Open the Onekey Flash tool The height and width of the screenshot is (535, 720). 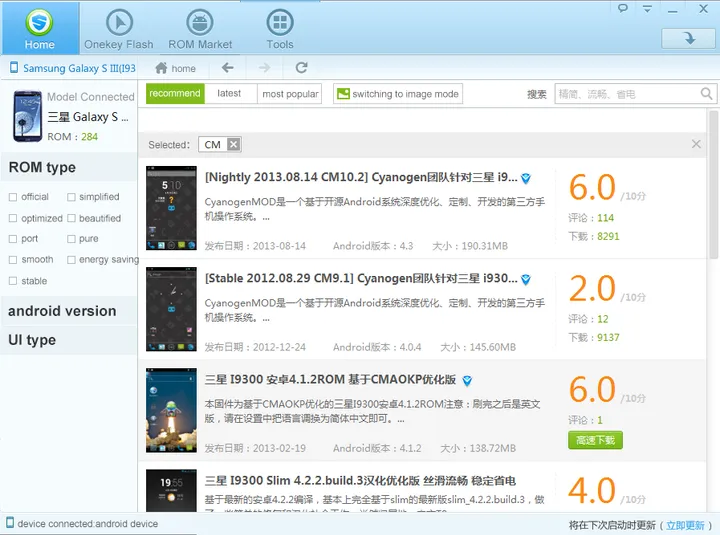(x=119, y=28)
